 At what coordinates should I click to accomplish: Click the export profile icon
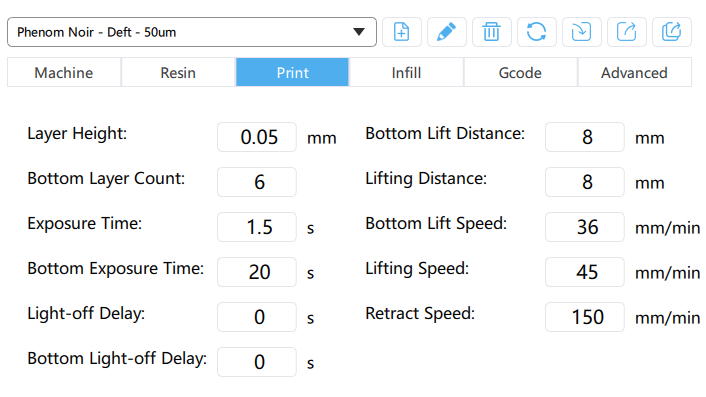[x=627, y=32]
